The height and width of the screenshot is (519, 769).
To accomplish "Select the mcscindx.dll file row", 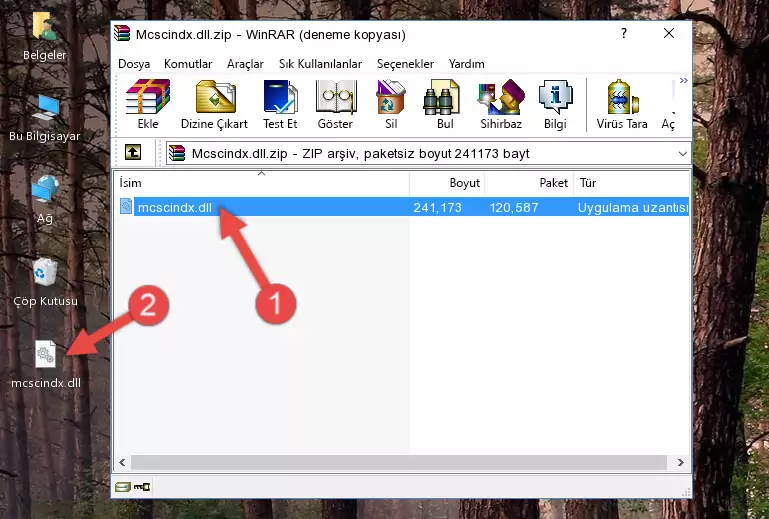I will click(402, 207).
